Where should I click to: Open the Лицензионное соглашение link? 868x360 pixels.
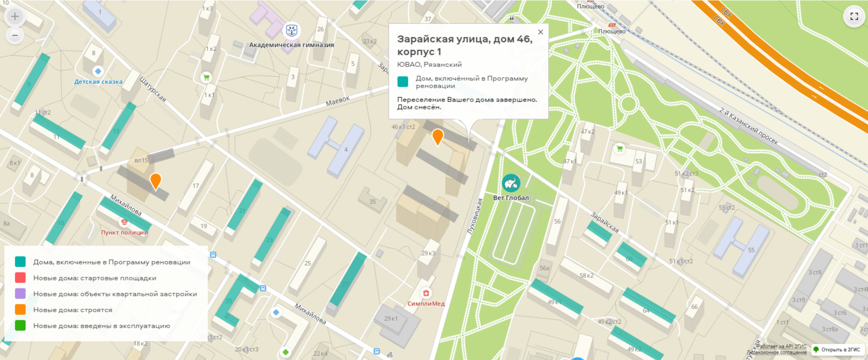click(x=776, y=352)
